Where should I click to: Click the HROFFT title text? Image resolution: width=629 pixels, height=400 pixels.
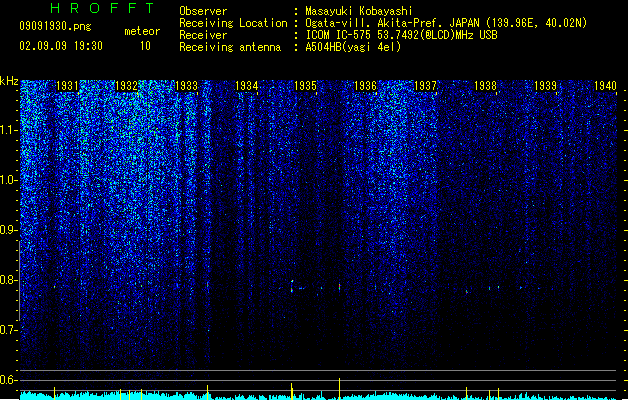[103, 8]
